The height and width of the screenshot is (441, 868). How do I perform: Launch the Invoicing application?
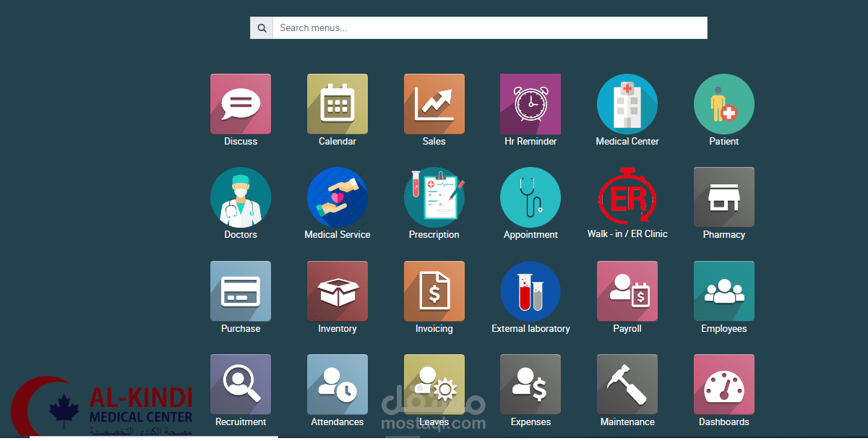(434, 291)
